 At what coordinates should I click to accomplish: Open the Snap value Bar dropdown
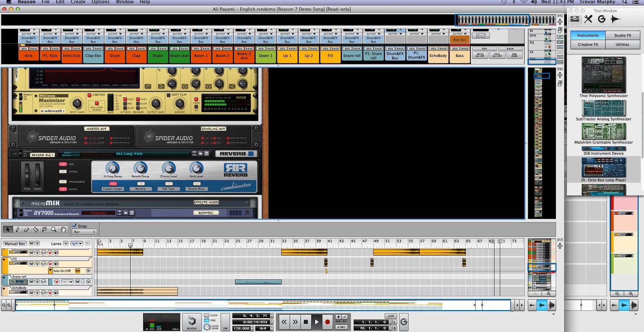coord(85,232)
